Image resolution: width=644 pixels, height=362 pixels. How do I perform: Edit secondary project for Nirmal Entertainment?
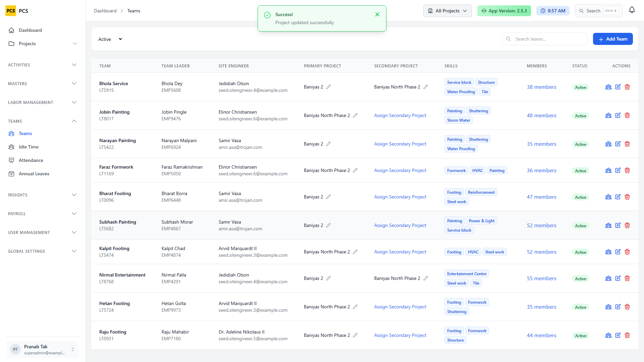click(x=426, y=278)
